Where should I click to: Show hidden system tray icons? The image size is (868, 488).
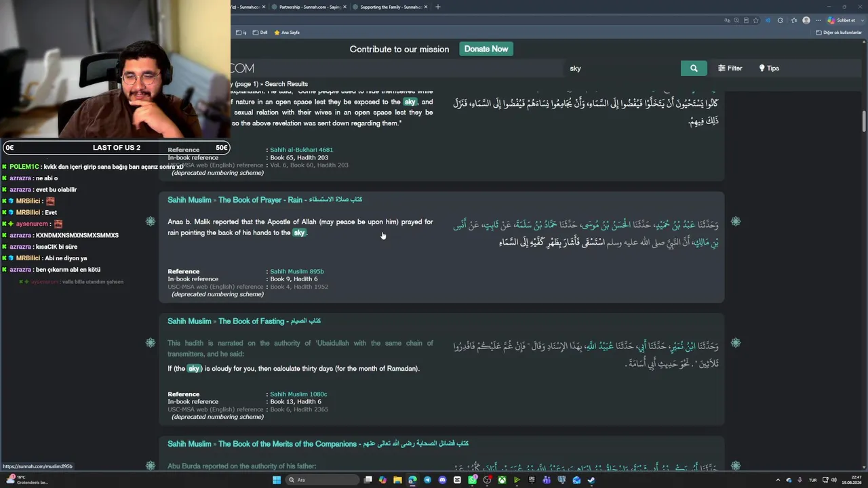click(778, 480)
